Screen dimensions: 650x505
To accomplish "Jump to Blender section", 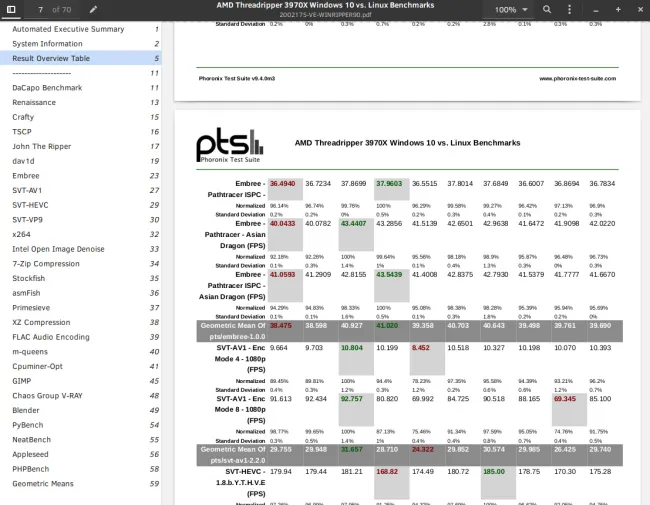I will tap(80, 410).
